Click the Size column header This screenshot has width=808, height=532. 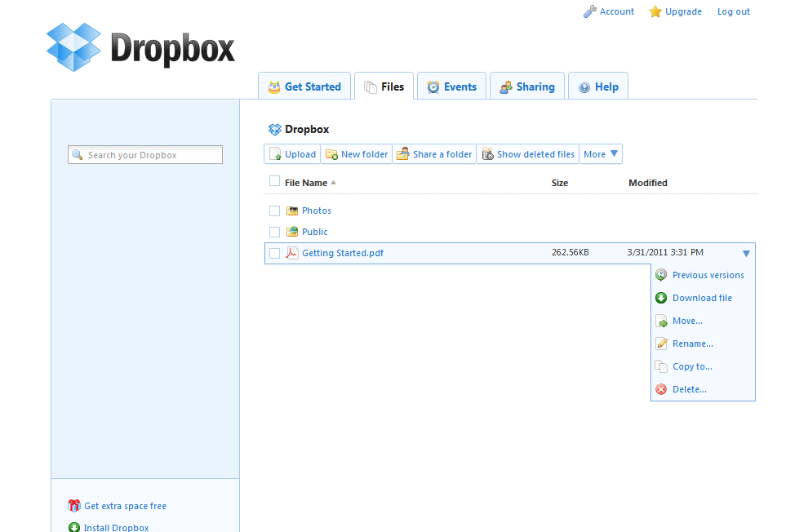(560, 182)
